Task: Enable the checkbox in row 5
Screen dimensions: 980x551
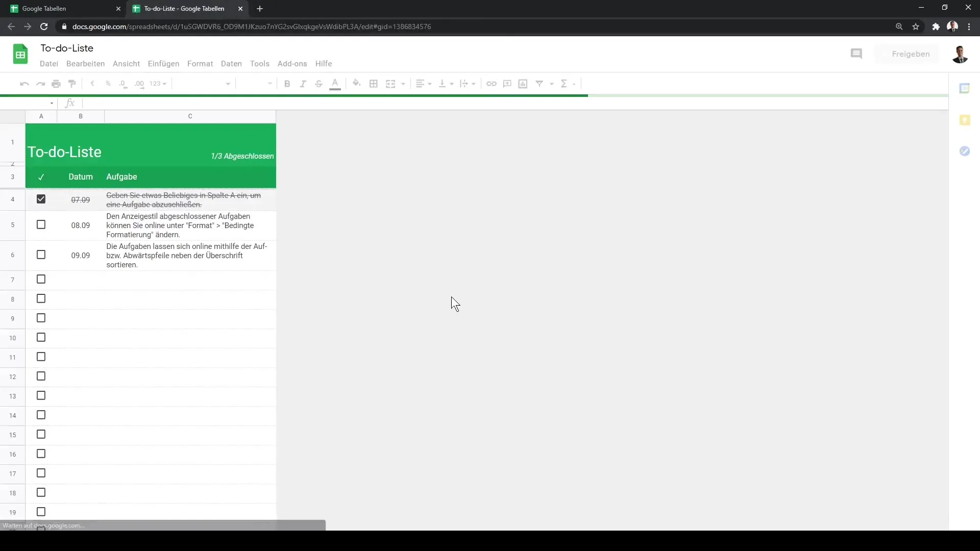Action: click(x=41, y=224)
